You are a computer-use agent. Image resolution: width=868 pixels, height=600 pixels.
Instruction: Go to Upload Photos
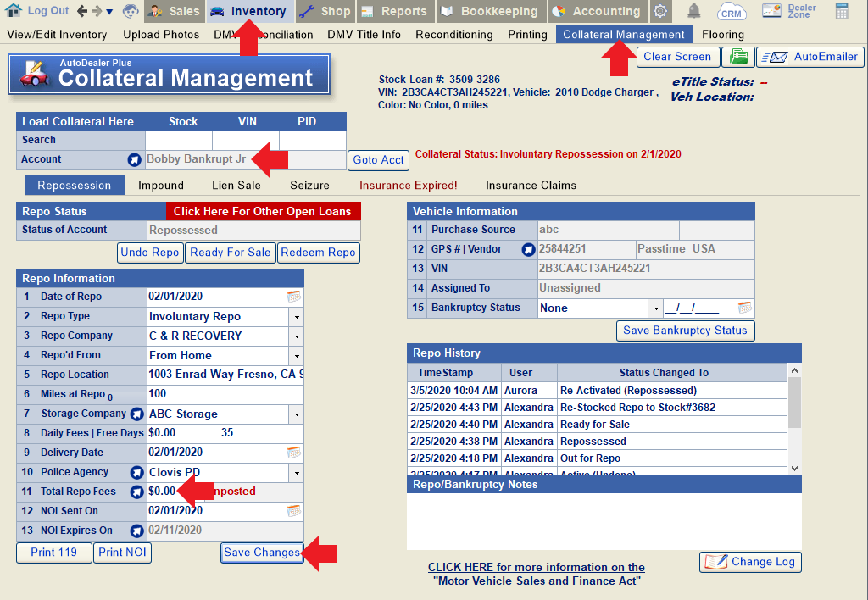[x=161, y=35]
